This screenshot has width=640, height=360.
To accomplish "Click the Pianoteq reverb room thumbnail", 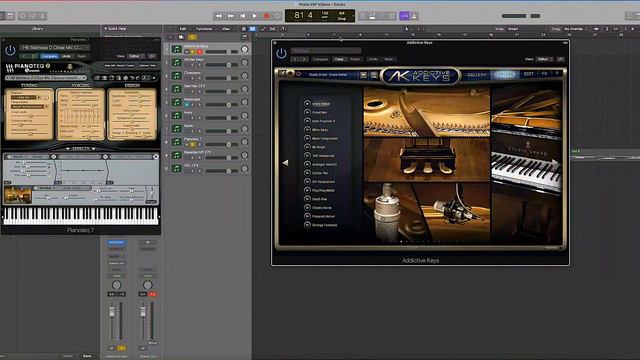I will [18, 195].
